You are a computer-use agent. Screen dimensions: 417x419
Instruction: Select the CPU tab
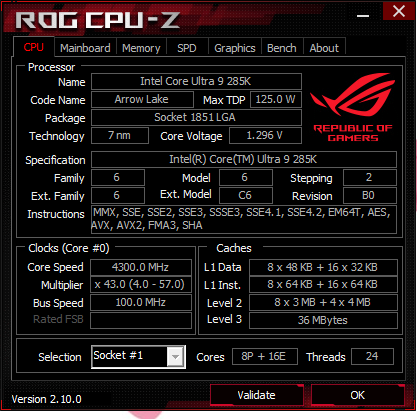click(34, 47)
